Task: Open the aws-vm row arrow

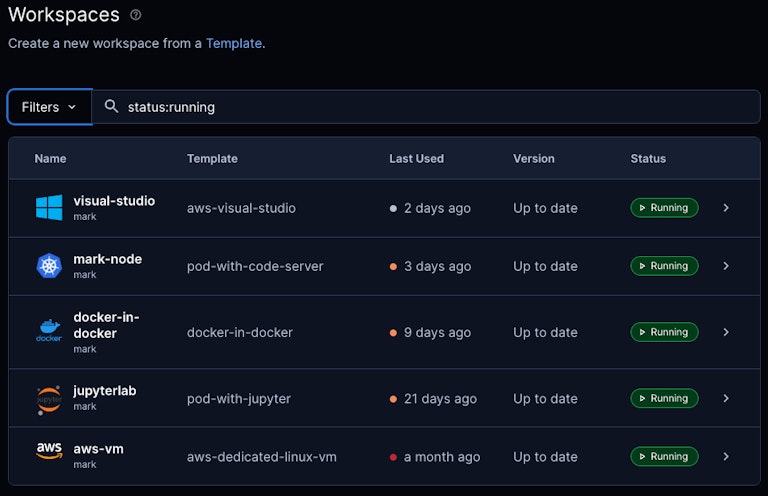Action: click(726, 456)
